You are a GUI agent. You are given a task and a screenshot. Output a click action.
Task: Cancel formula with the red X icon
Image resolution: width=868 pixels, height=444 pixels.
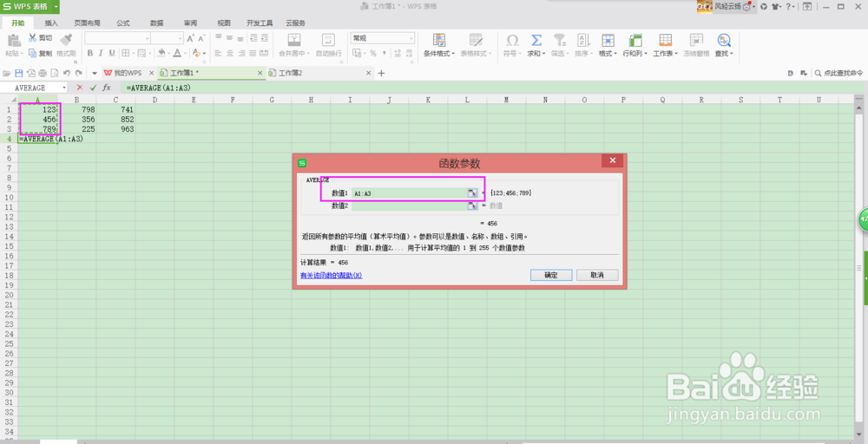click(x=80, y=88)
